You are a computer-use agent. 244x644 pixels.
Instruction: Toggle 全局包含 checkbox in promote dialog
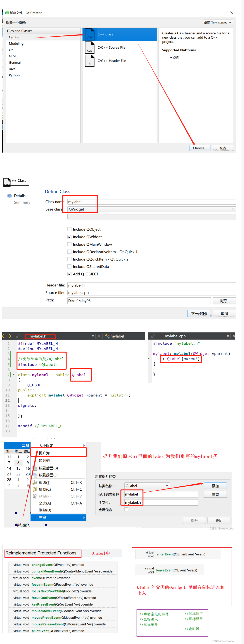coord(126,509)
